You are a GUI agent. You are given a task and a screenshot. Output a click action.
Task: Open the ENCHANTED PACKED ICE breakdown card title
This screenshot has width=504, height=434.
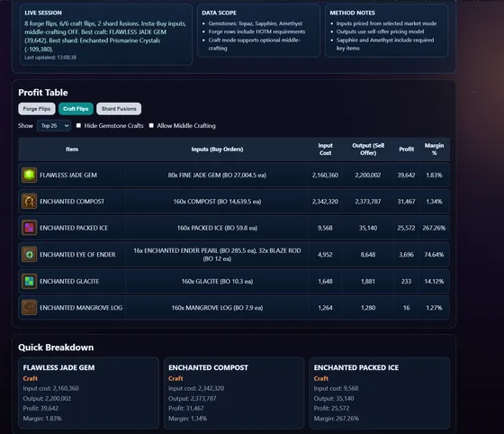(356, 367)
